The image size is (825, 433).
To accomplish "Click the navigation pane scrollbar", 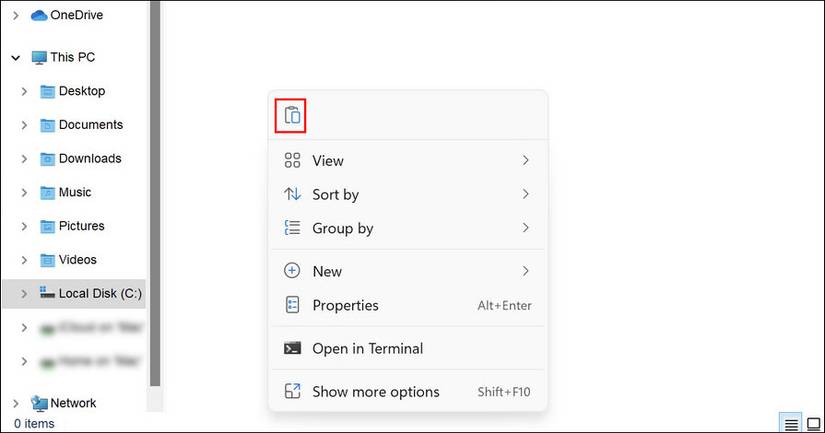I will [155, 200].
